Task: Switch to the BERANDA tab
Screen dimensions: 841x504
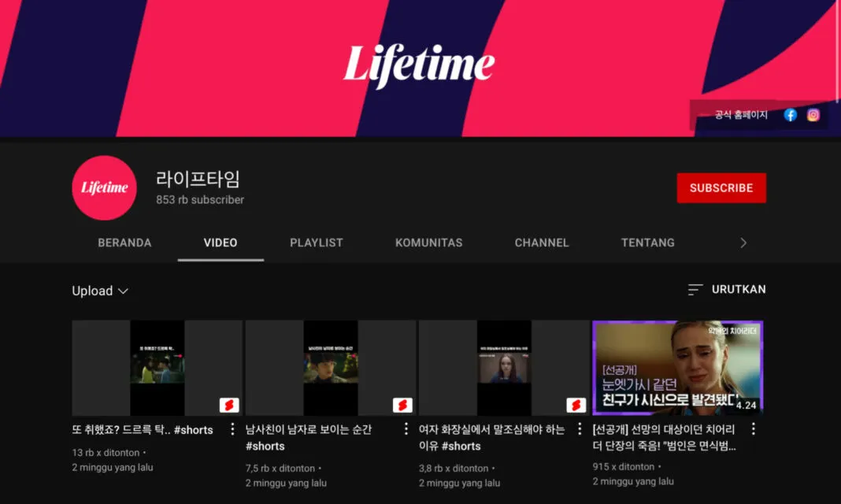Action: 124,243
